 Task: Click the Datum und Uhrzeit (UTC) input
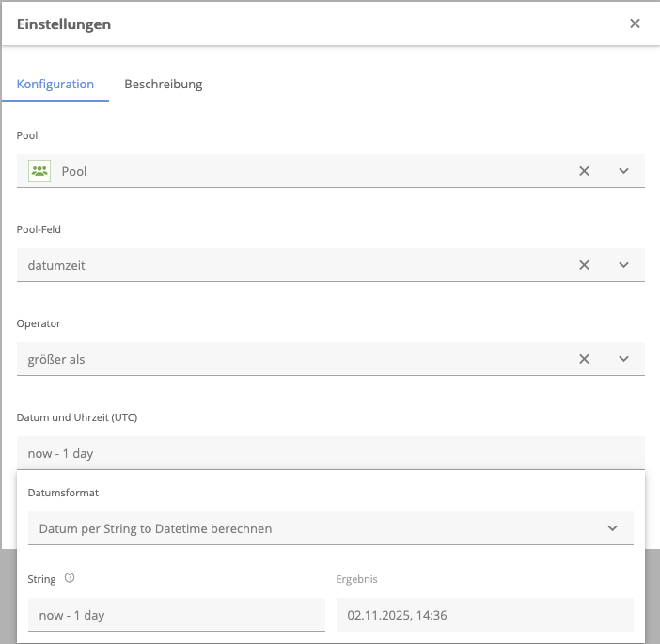[x=329, y=453]
